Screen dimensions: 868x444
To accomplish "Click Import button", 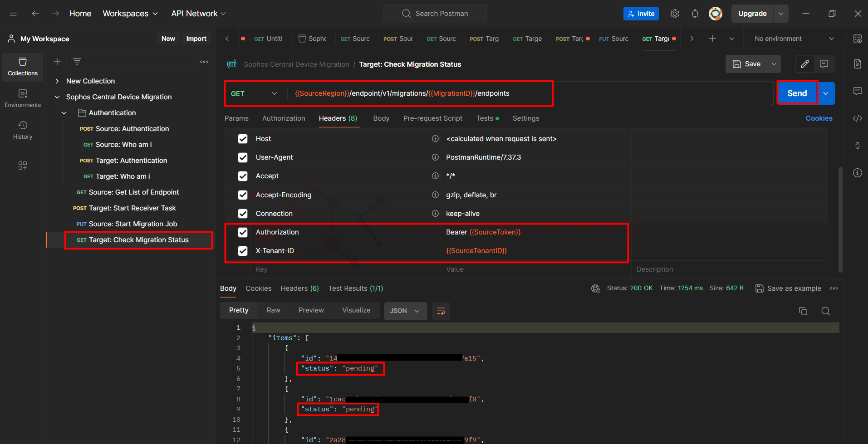I will coord(196,39).
